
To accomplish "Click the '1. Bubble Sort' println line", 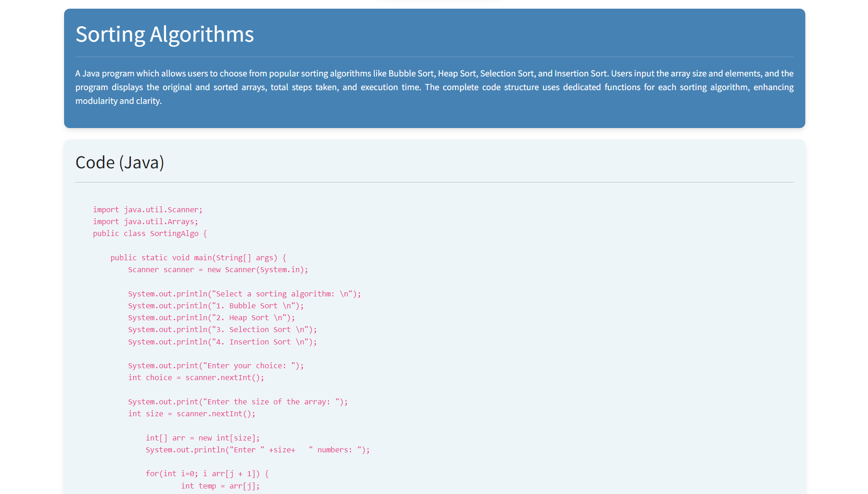I will (x=216, y=306).
